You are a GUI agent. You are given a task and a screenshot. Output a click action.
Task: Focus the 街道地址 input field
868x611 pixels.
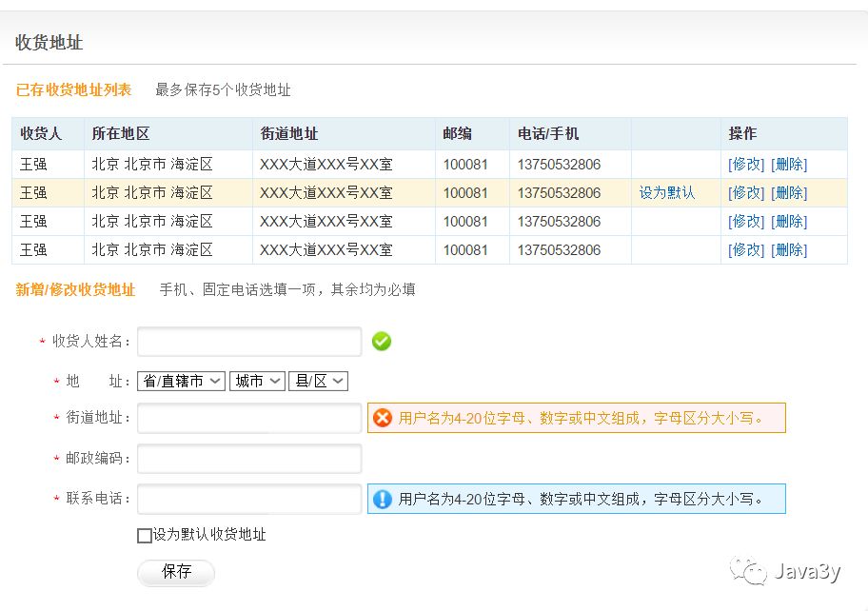(x=249, y=418)
